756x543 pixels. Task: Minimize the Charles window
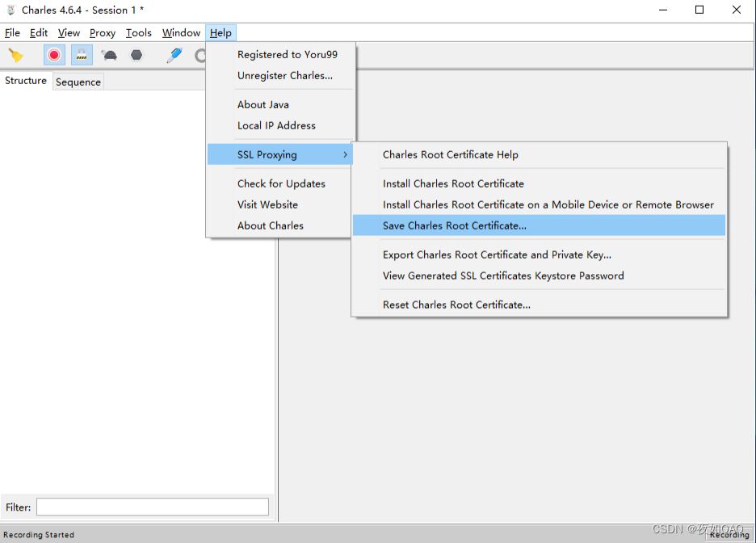coord(663,11)
